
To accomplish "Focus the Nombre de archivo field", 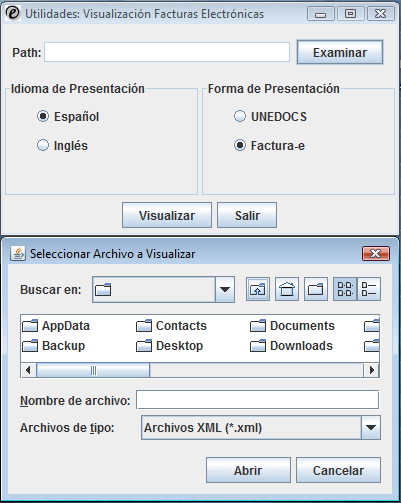I will pyautogui.click(x=257, y=400).
